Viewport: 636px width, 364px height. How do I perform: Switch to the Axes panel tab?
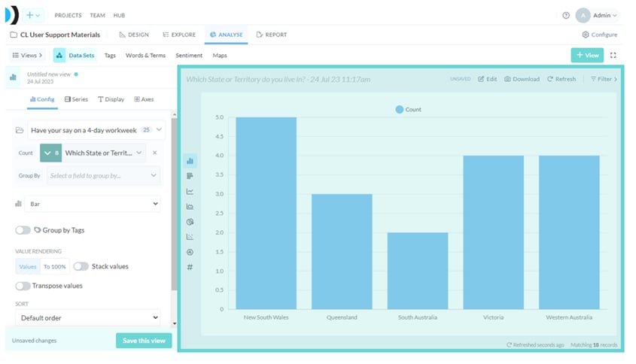coord(144,99)
